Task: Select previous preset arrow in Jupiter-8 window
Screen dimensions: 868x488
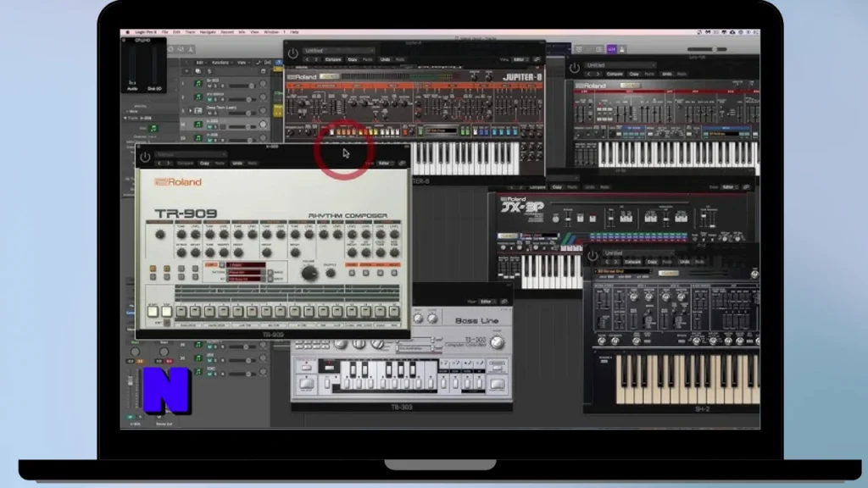Action: coord(307,59)
